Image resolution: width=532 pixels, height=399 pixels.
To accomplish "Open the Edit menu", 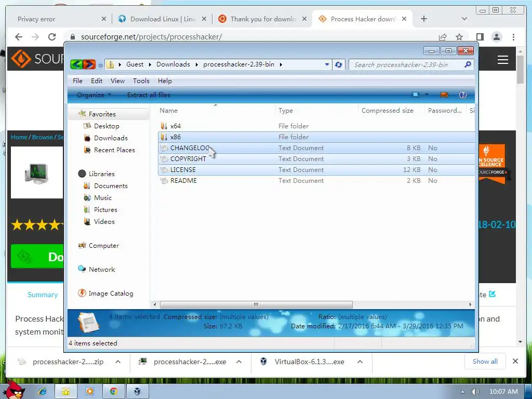I will tap(96, 81).
